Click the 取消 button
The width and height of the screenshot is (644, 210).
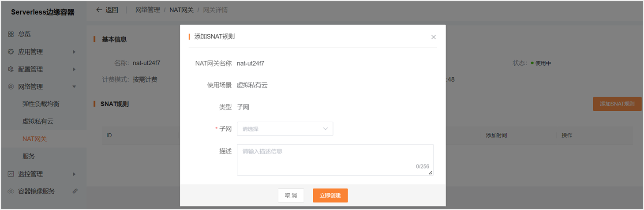coord(291,195)
